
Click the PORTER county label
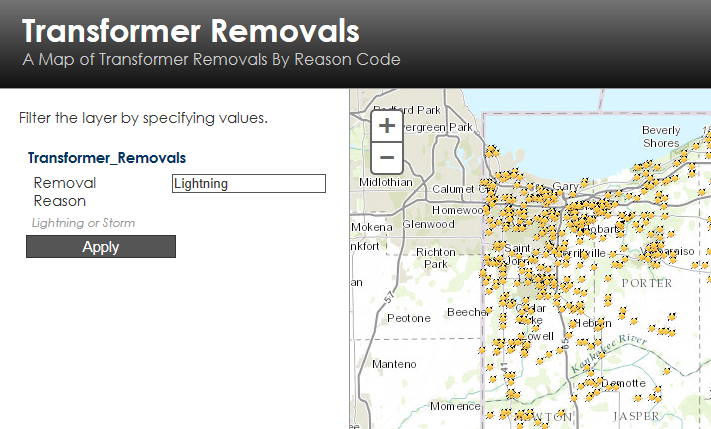(x=647, y=283)
